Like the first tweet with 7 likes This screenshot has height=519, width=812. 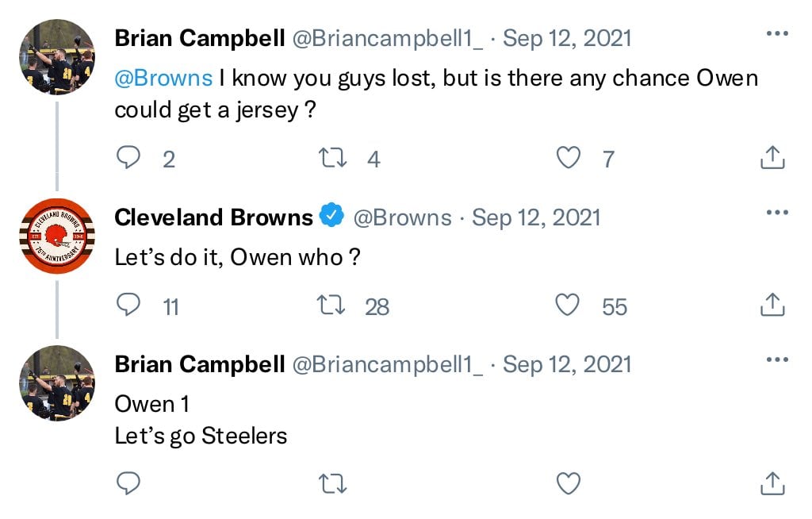(568, 158)
